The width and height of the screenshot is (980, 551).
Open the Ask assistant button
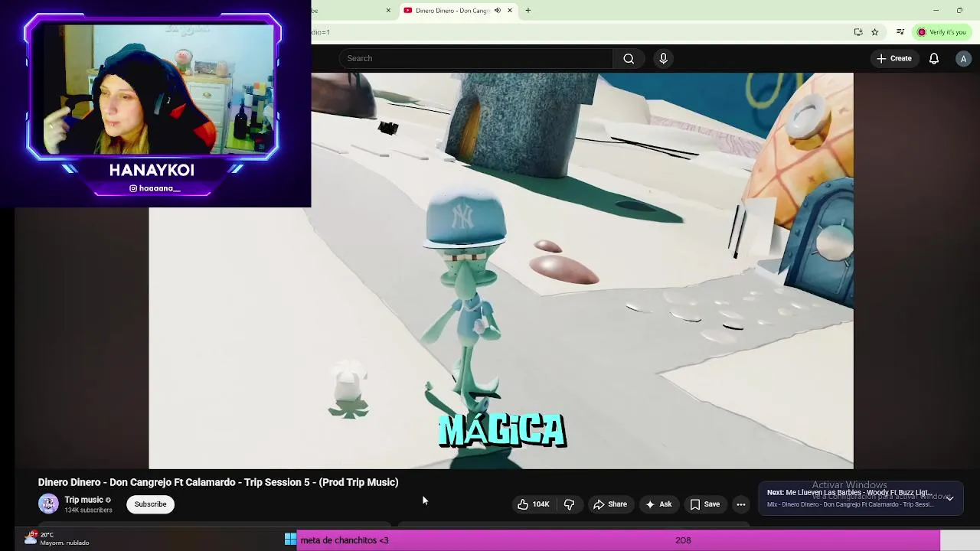(658, 504)
